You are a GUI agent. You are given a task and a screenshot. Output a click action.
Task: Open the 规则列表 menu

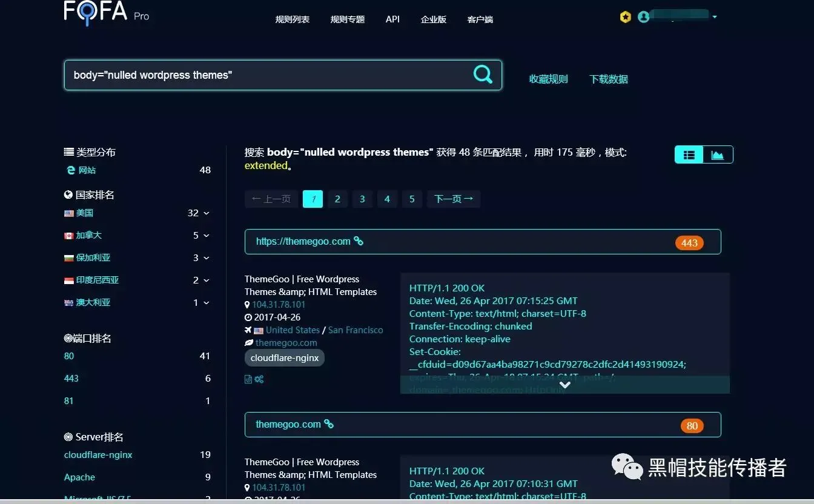[293, 19]
